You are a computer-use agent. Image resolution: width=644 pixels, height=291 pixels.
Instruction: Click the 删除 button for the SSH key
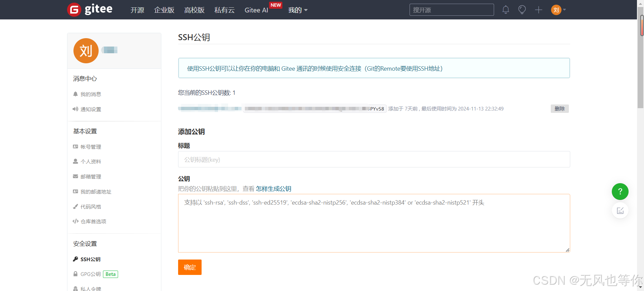[x=559, y=108]
